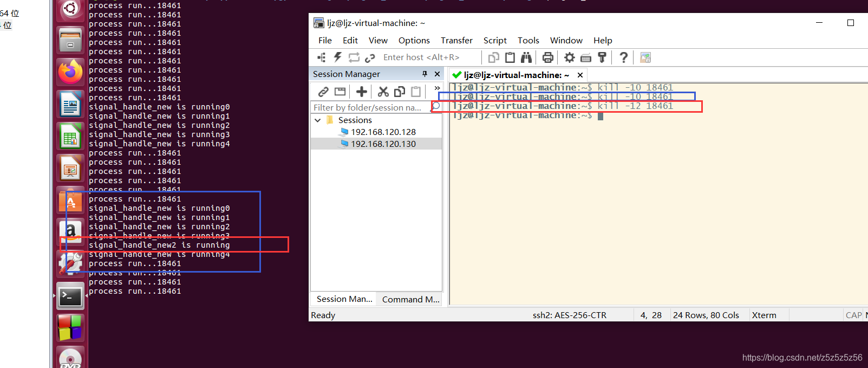Show more Session Manager toolbar buttons chevron
The image size is (868, 368).
tap(437, 88)
